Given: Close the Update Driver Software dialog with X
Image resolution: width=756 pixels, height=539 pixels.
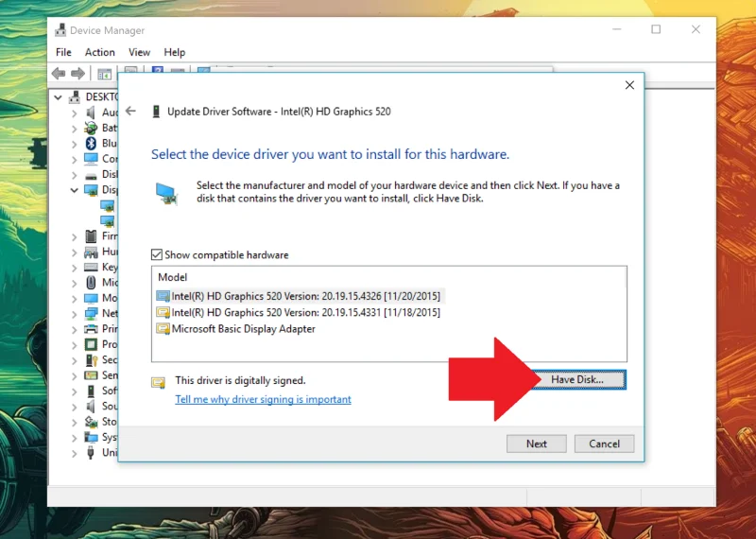Looking at the screenshot, I should [x=629, y=85].
